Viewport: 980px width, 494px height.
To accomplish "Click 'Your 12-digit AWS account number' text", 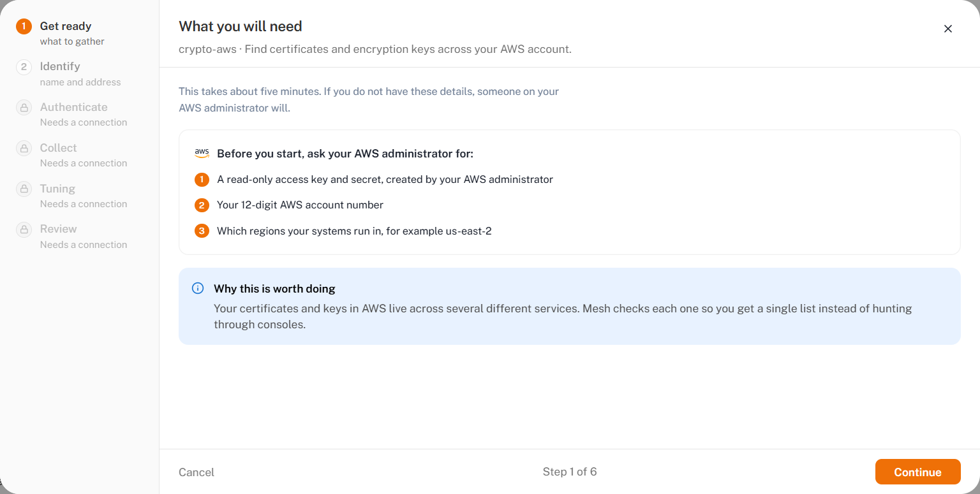I will coord(300,205).
